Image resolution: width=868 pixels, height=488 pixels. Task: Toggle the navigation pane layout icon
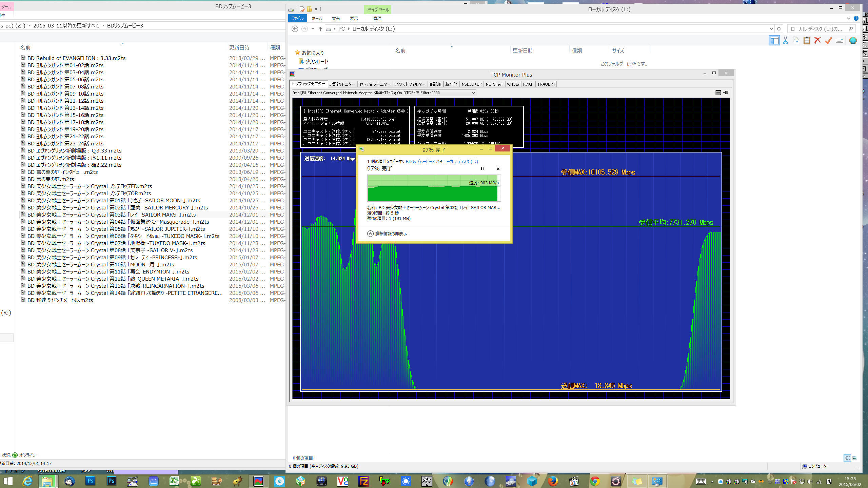point(774,41)
